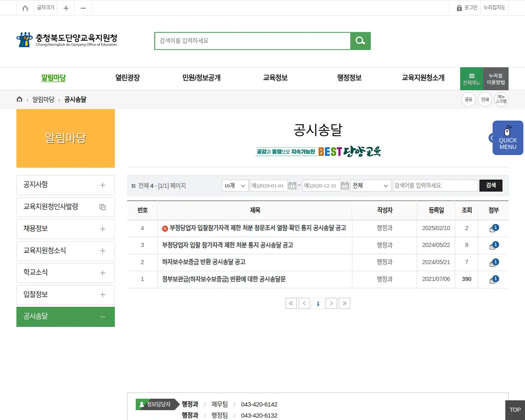
Task: Expand the 학교소식 sidebar menu
Action: (66, 273)
